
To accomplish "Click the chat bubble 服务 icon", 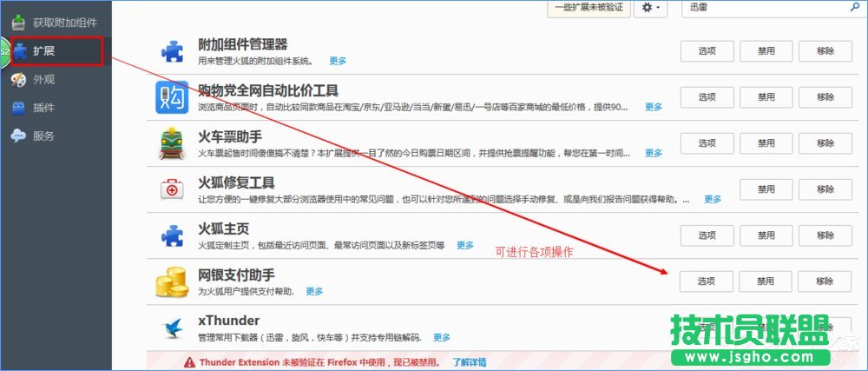I will point(19,136).
